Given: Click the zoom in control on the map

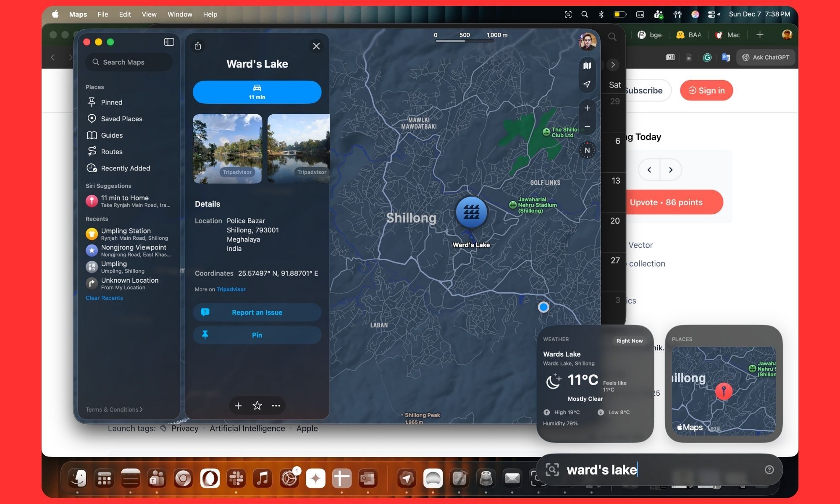Looking at the screenshot, I should [x=587, y=108].
